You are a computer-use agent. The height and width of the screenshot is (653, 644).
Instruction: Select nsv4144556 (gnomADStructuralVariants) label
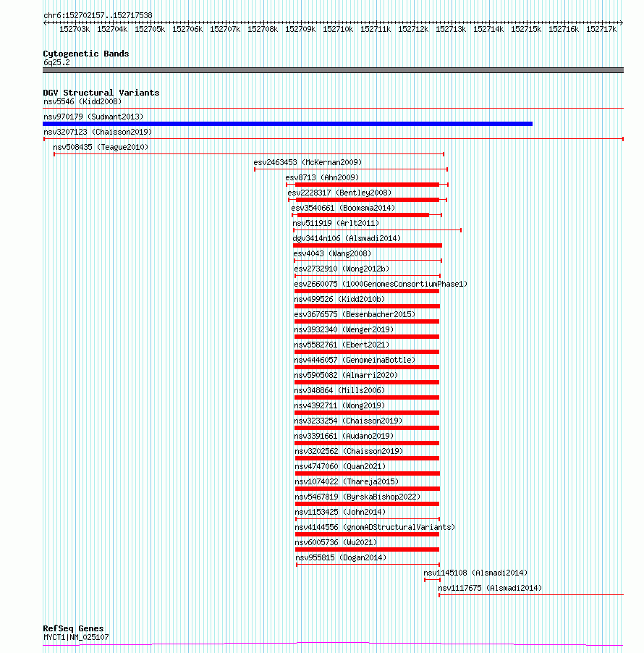point(375,527)
